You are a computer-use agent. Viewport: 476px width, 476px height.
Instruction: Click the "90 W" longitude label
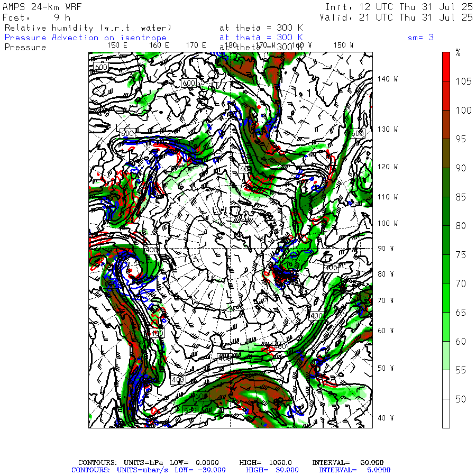pyautogui.click(x=386, y=249)
